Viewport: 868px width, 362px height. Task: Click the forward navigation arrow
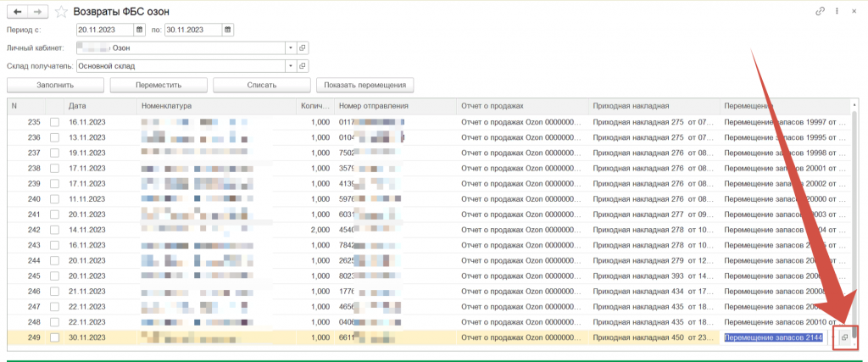(36, 12)
